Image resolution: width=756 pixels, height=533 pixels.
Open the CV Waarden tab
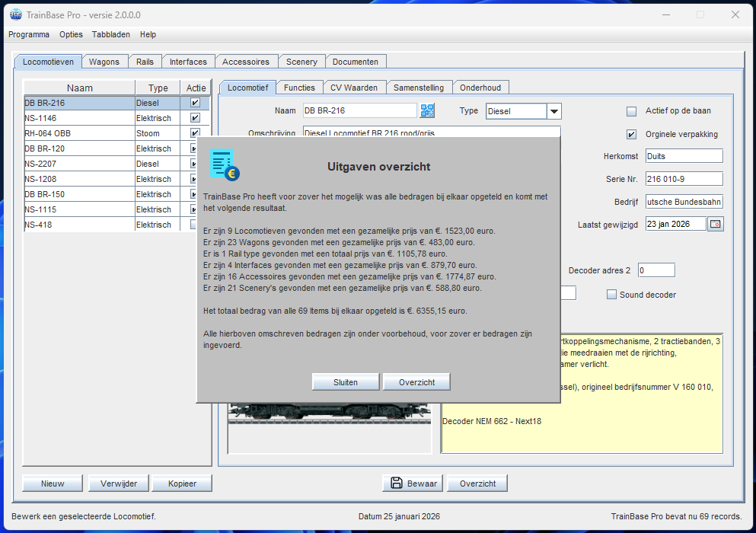click(353, 88)
